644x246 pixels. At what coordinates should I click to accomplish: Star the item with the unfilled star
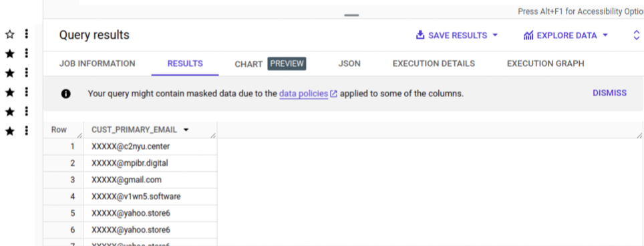[x=10, y=35]
